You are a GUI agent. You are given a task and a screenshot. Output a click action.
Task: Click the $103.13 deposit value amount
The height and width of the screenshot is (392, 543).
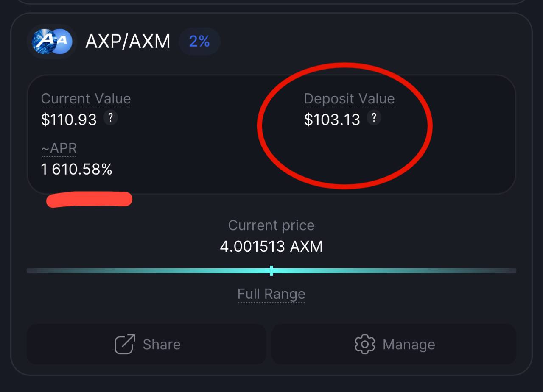click(x=332, y=120)
